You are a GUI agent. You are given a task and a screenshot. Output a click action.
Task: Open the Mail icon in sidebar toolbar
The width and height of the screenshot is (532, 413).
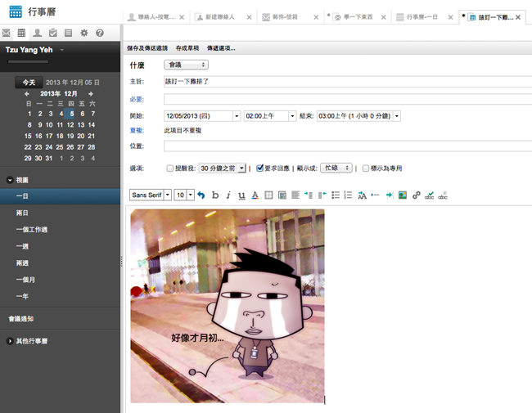click(7, 33)
